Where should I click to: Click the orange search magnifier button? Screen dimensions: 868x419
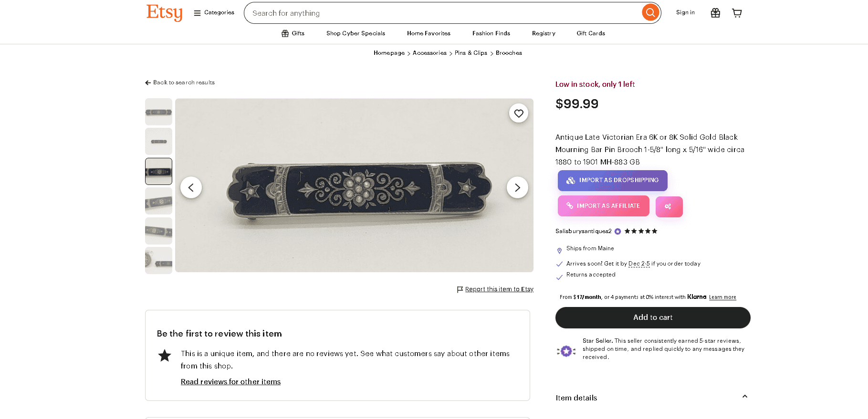tap(650, 13)
